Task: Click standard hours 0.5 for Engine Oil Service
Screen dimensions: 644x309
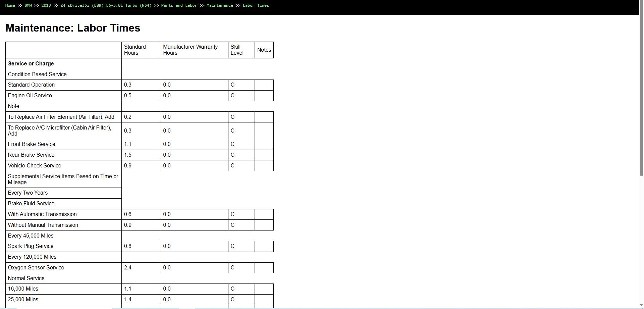Action: pos(141,96)
